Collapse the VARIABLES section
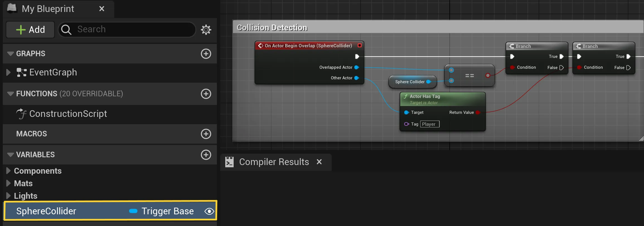644x226 pixels. (10, 154)
